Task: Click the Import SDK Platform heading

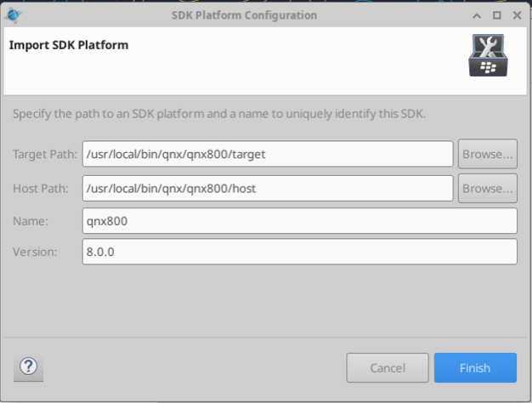Action: click(69, 45)
